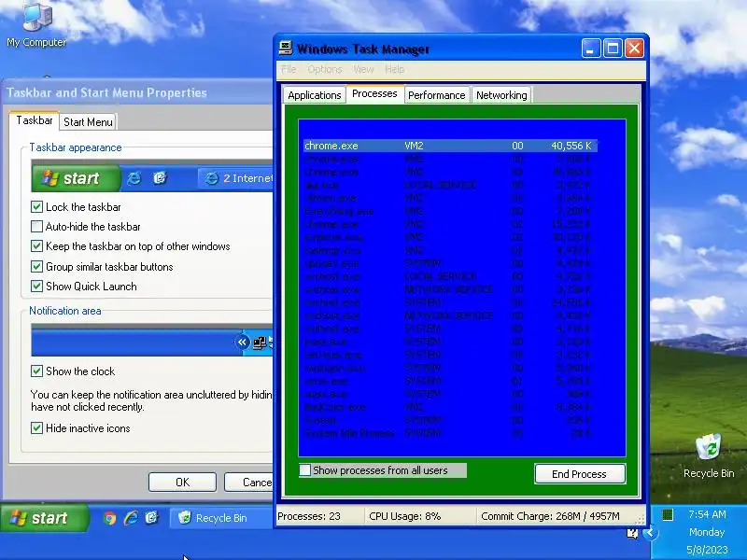Click the Show Desktop Quick Launch icon
The width and height of the screenshot is (747, 560).
[151, 518]
